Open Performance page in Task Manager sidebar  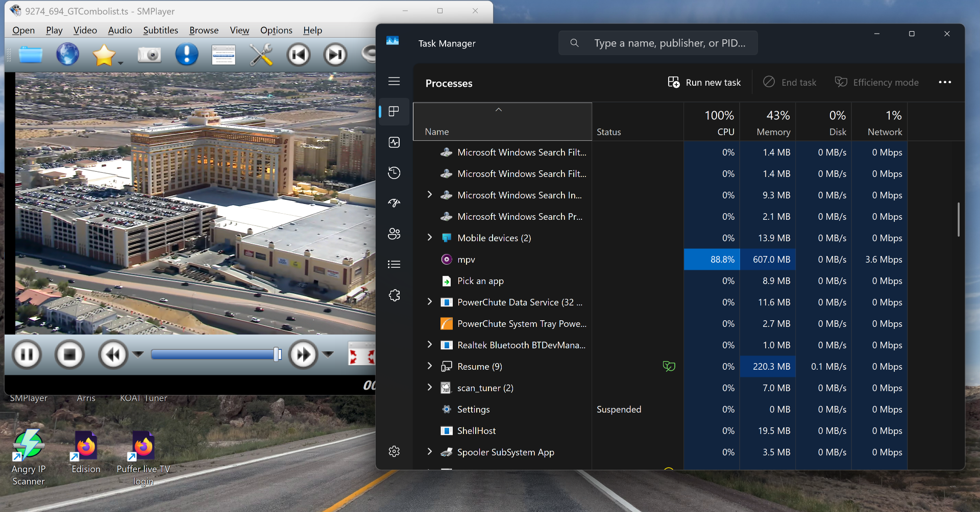394,142
